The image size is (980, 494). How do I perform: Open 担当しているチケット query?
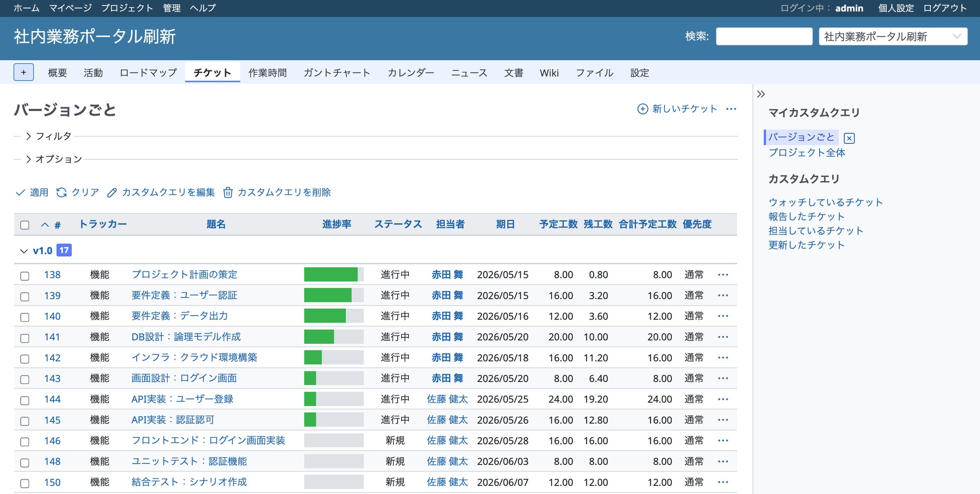click(x=816, y=231)
